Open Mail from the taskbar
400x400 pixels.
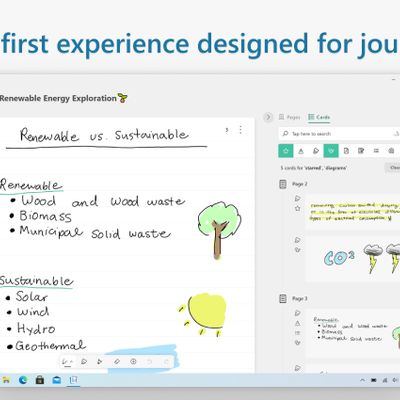(57, 380)
